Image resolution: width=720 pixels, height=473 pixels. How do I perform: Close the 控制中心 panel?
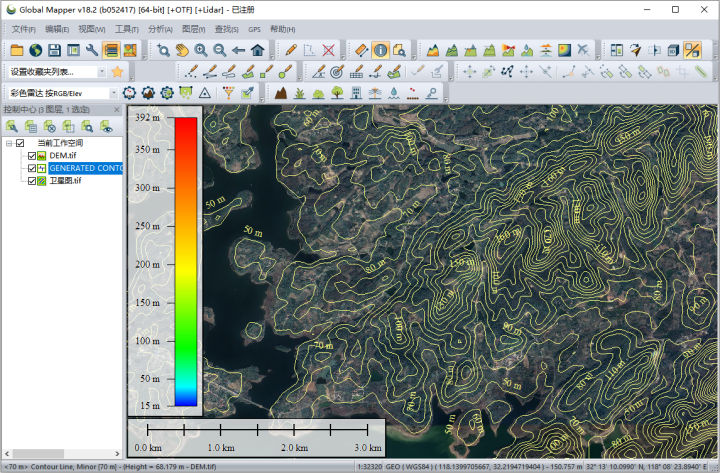[x=116, y=108]
